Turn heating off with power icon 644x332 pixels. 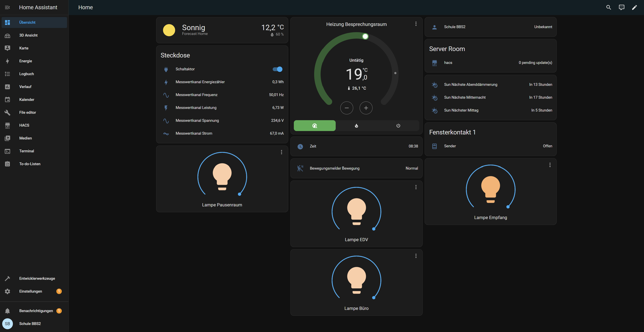click(398, 126)
